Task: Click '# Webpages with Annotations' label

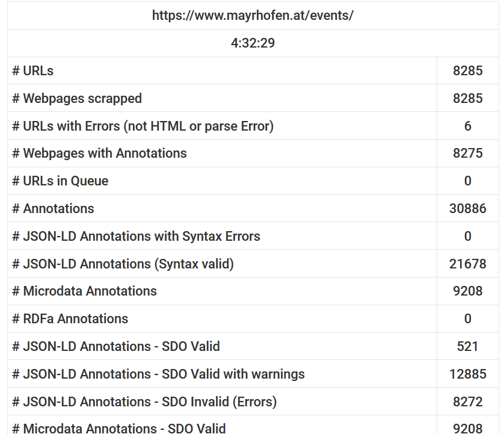Action: (x=99, y=153)
